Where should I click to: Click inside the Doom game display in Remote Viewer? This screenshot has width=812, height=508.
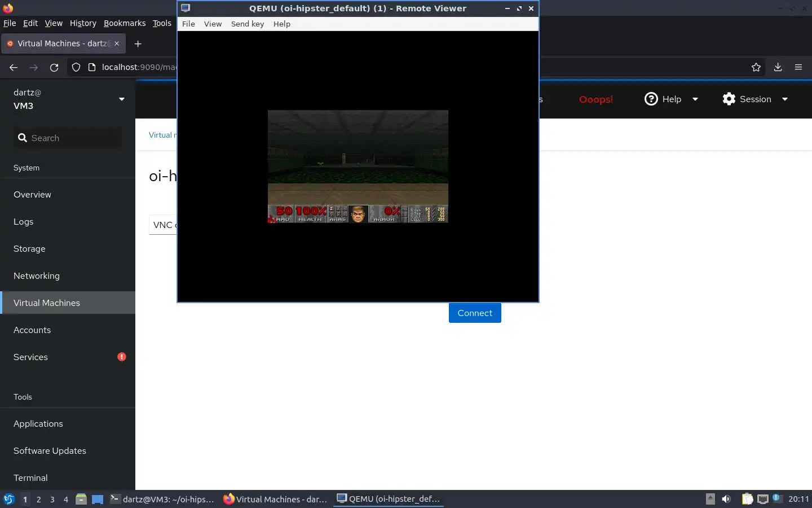[x=358, y=167]
